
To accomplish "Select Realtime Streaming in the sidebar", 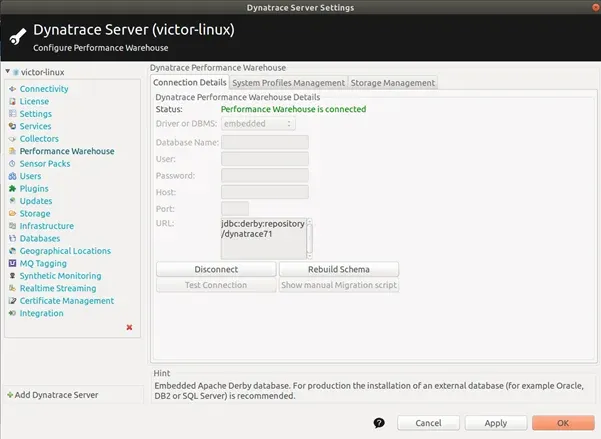I will [58, 288].
